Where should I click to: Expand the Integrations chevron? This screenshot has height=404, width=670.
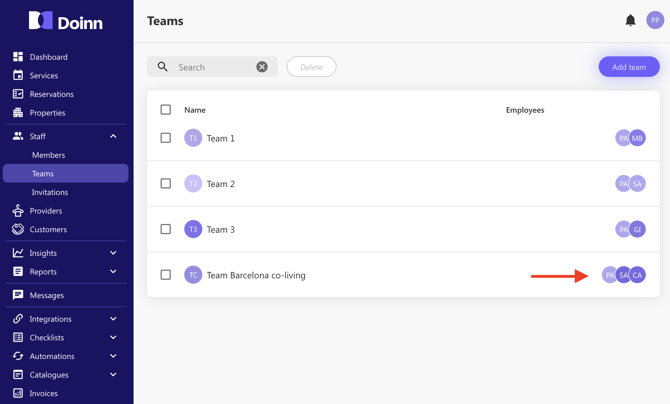point(113,318)
